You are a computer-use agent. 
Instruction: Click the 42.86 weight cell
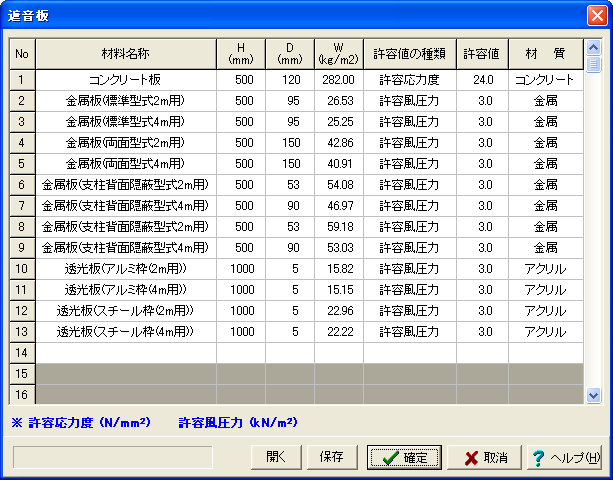[x=339, y=143]
